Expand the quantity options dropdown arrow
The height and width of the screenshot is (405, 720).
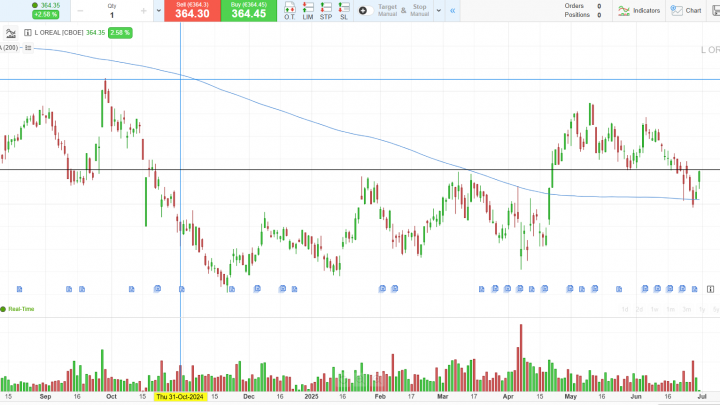coord(159,11)
